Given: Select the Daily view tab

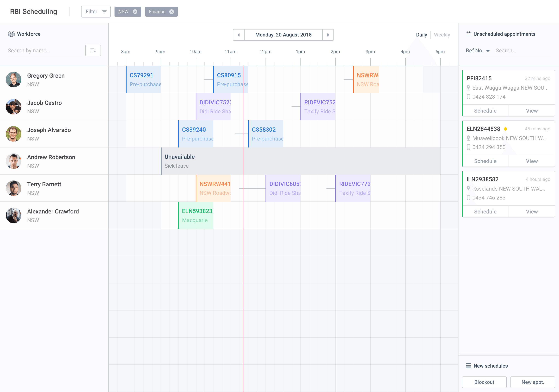Looking at the screenshot, I should pos(421,35).
